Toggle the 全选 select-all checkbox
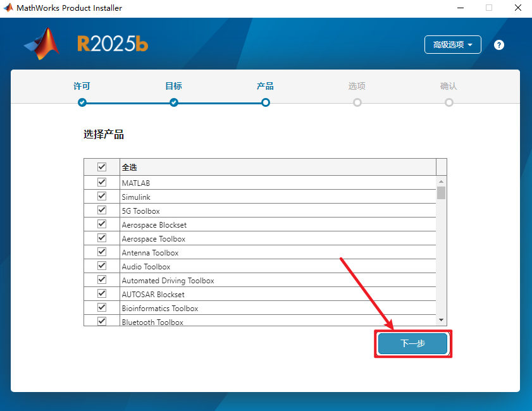 coord(102,167)
